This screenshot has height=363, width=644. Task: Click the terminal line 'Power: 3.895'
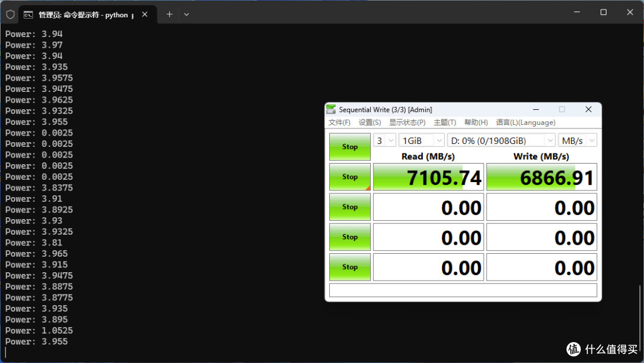(36, 320)
